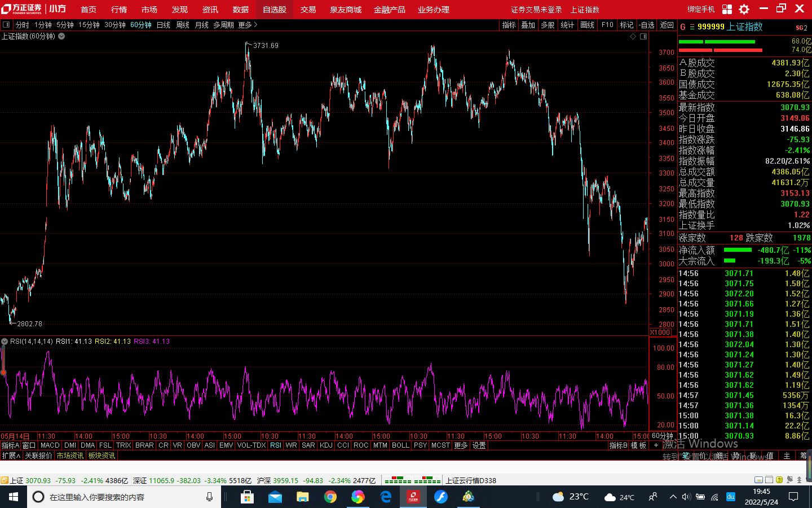This screenshot has height=508, width=812.
Task: Switch chart to 30分钟 period
Action: point(115,25)
